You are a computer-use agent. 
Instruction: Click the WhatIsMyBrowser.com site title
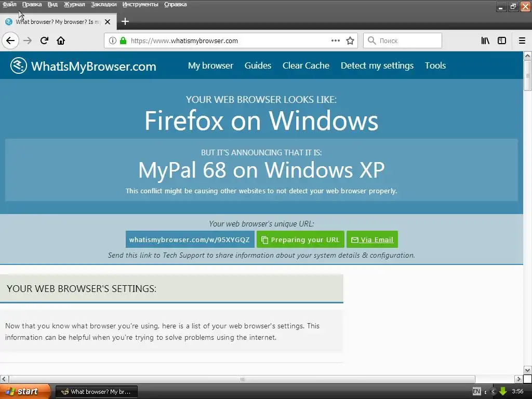coord(94,66)
